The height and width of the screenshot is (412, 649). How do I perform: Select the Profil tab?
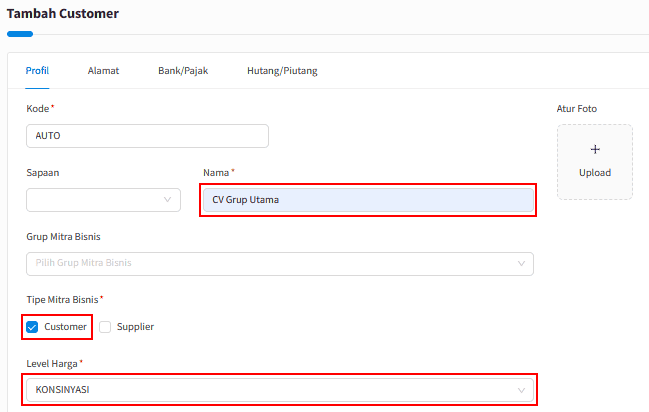coord(37,71)
